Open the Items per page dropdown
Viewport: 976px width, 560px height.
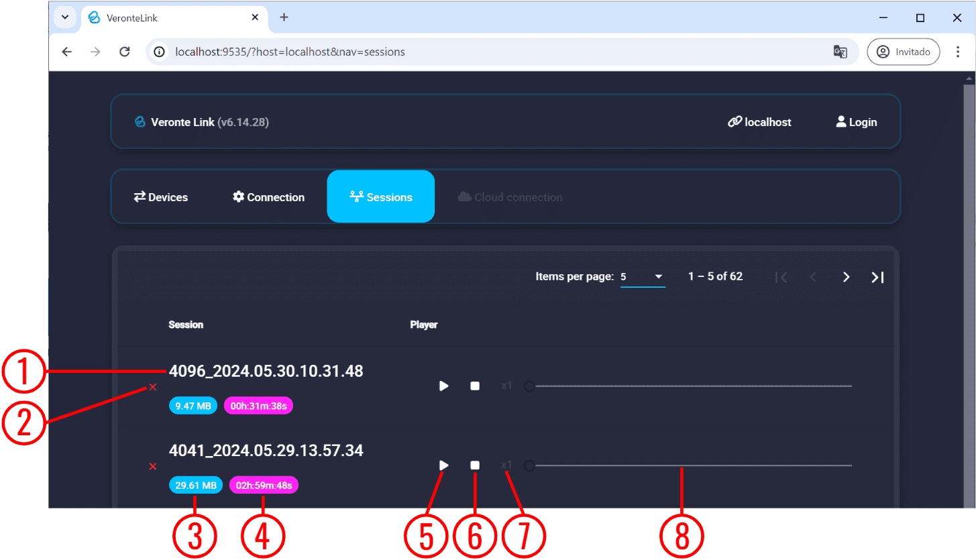tap(642, 277)
